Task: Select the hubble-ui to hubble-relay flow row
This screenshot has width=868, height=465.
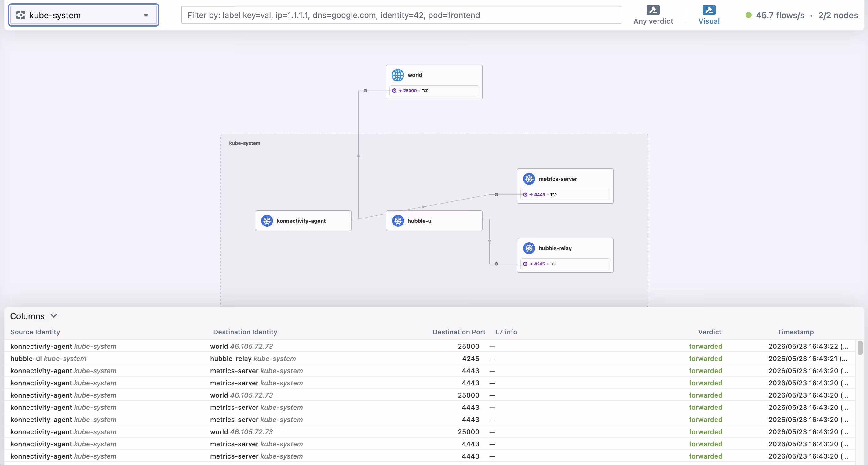Action: pos(430,358)
